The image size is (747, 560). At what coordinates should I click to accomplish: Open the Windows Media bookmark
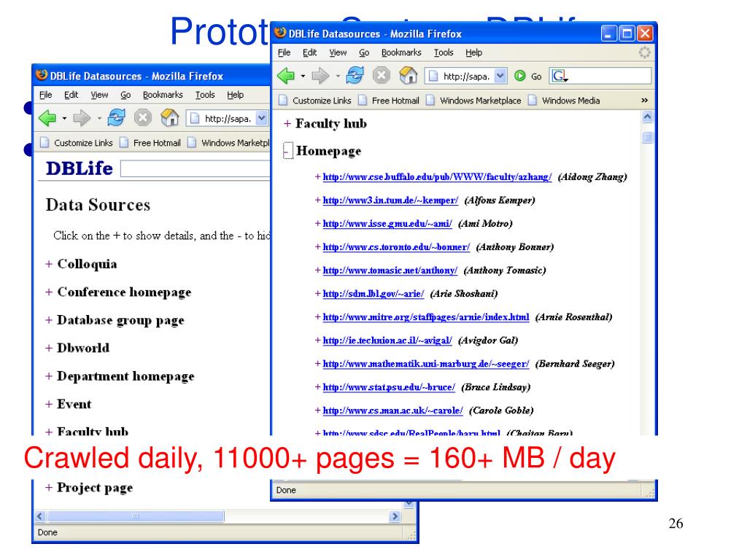point(564,101)
